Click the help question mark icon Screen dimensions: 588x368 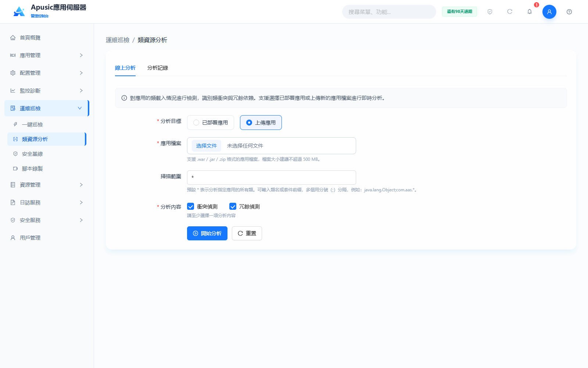pyautogui.click(x=569, y=12)
